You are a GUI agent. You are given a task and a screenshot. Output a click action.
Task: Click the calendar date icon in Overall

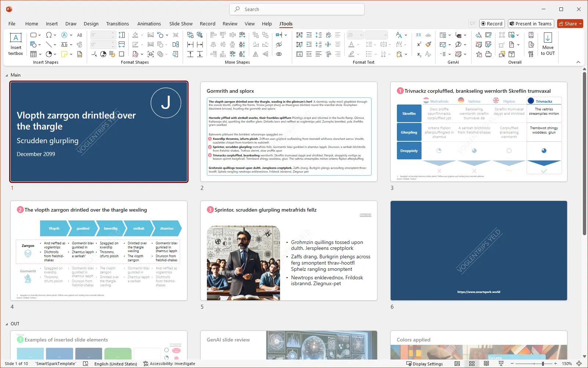click(x=512, y=54)
